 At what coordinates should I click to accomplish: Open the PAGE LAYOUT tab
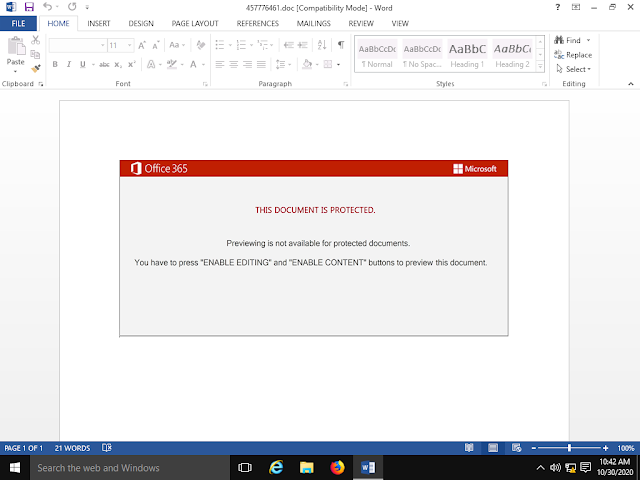click(x=195, y=24)
